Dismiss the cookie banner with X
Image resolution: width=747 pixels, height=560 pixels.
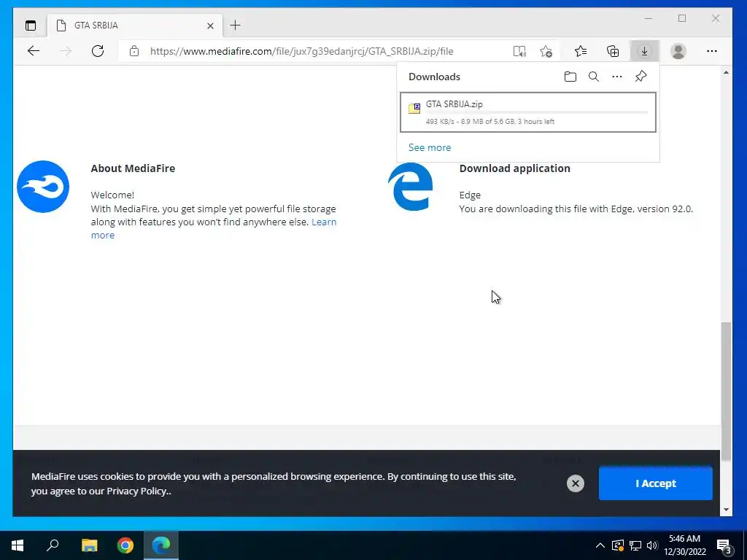(x=576, y=483)
